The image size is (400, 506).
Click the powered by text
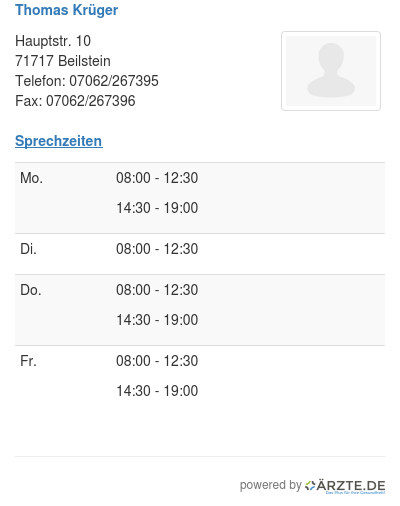[270, 485]
